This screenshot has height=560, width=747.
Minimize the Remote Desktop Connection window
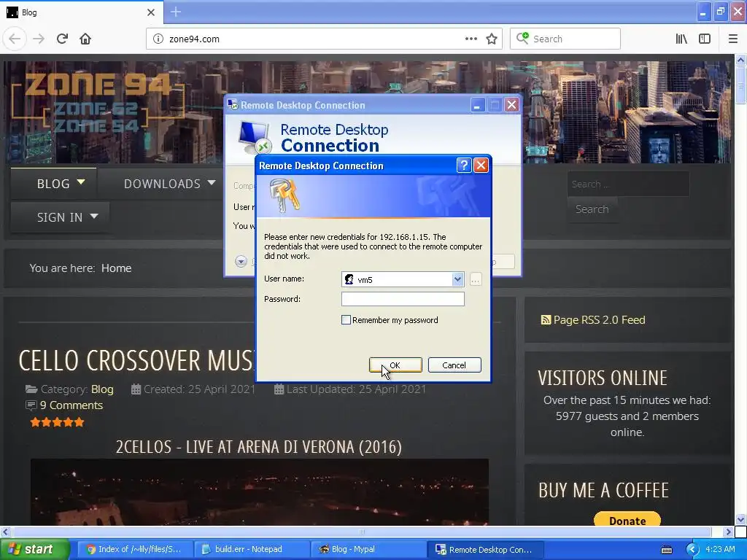click(x=477, y=105)
